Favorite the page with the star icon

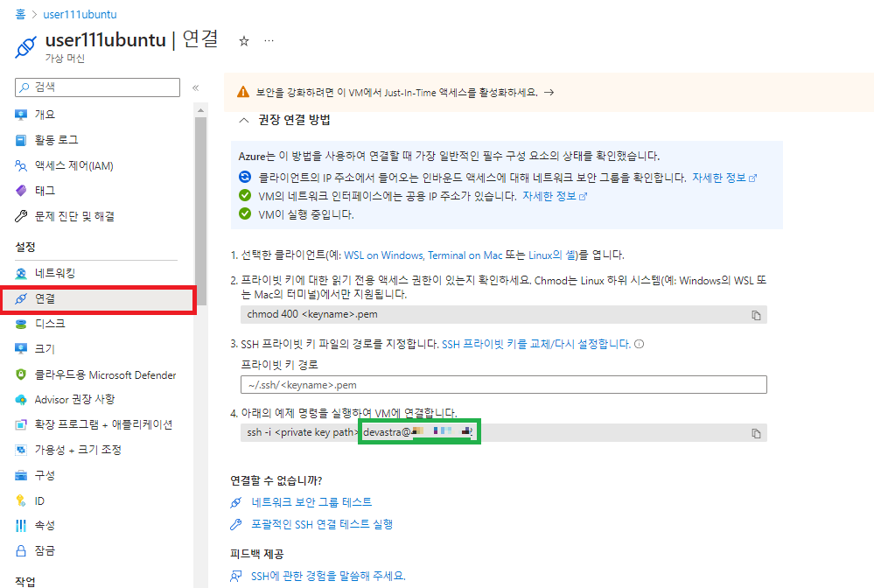[x=243, y=40]
